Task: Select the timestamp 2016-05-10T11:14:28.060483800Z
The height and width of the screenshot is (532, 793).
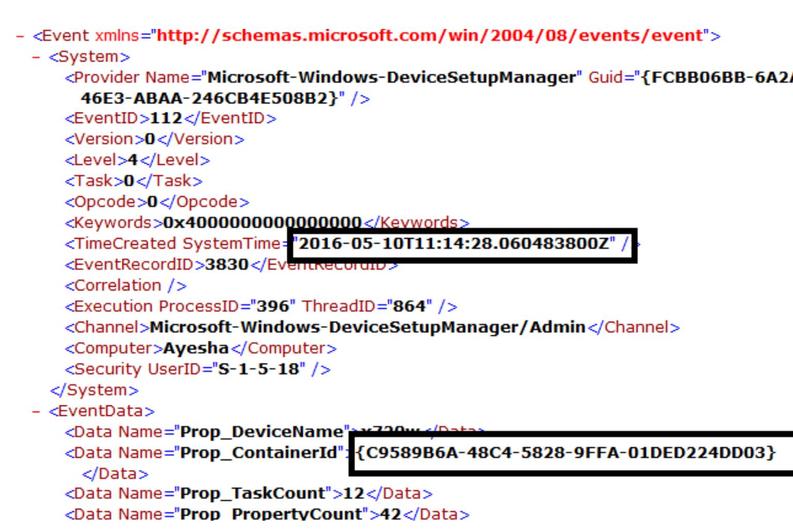Action: (454, 244)
